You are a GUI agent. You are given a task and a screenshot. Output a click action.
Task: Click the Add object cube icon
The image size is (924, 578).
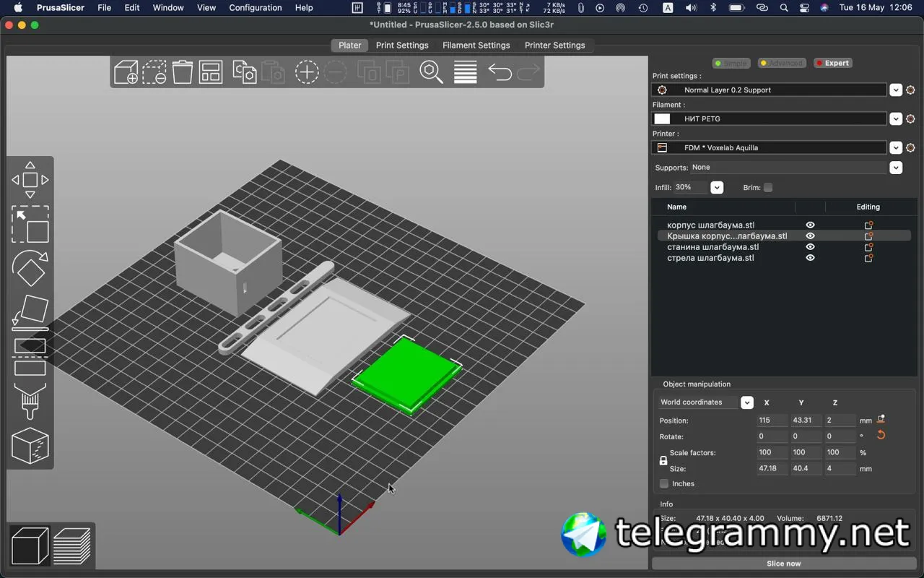tap(126, 72)
